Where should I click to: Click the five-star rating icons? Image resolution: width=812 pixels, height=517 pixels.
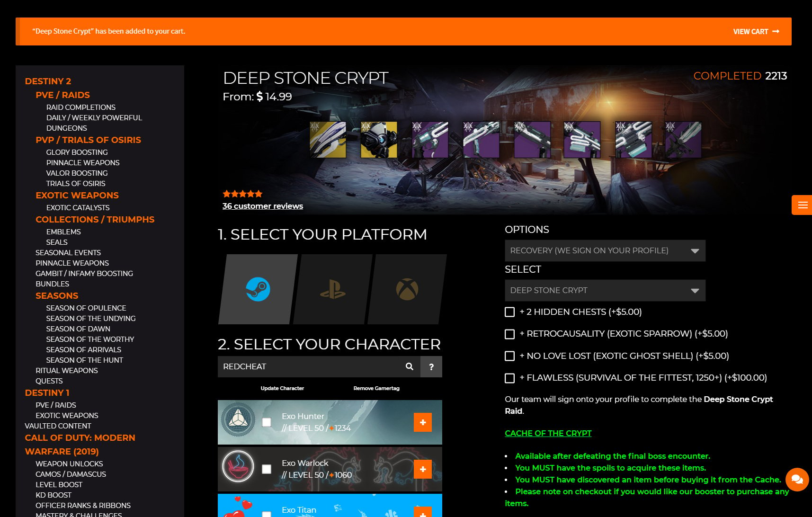[x=242, y=194]
